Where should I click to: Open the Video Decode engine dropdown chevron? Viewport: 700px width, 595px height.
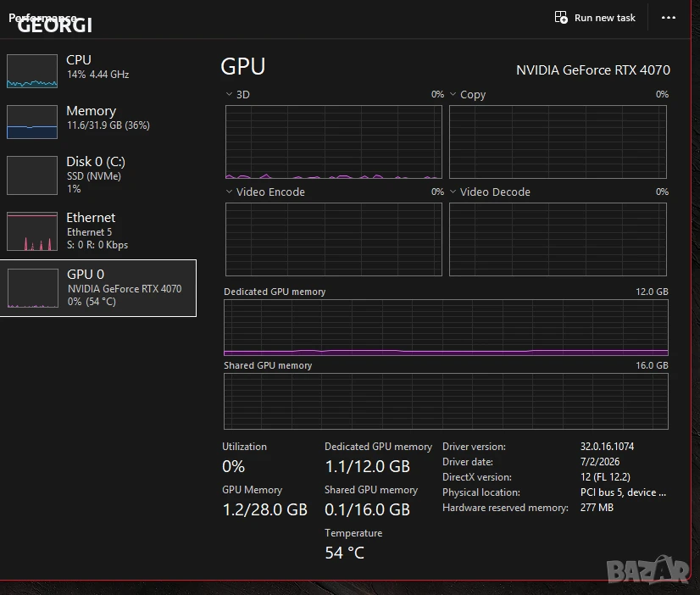pos(453,192)
